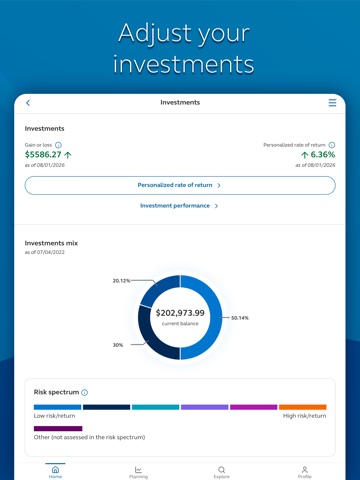Screen dimensions: 360x480
Task: Click the $202,973.99 current balance
Action: (180, 313)
